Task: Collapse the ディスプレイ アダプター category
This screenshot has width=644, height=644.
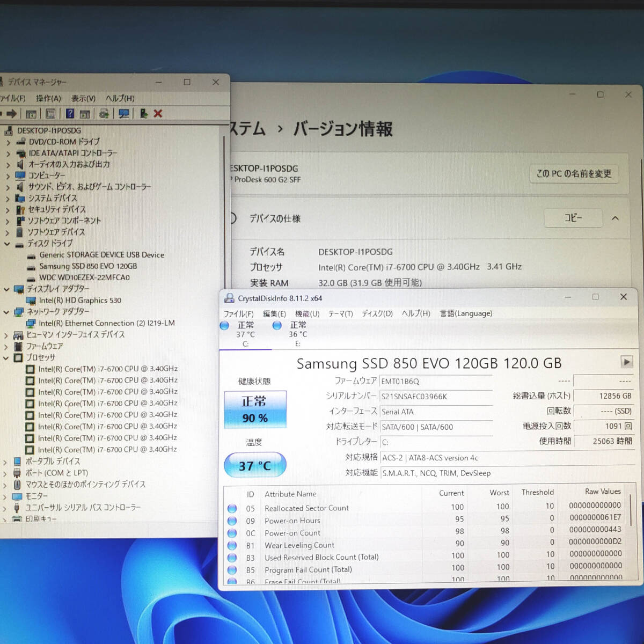Action: coord(6,289)
